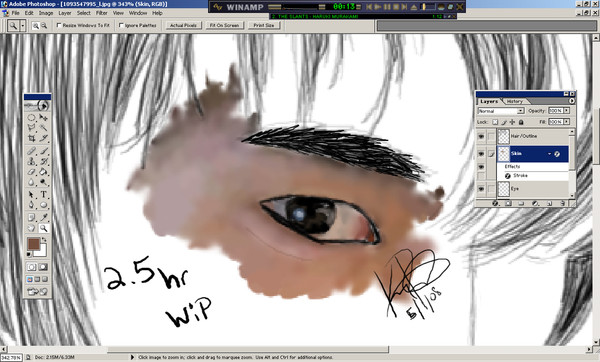Click add layer style button

tap(495, 203)
